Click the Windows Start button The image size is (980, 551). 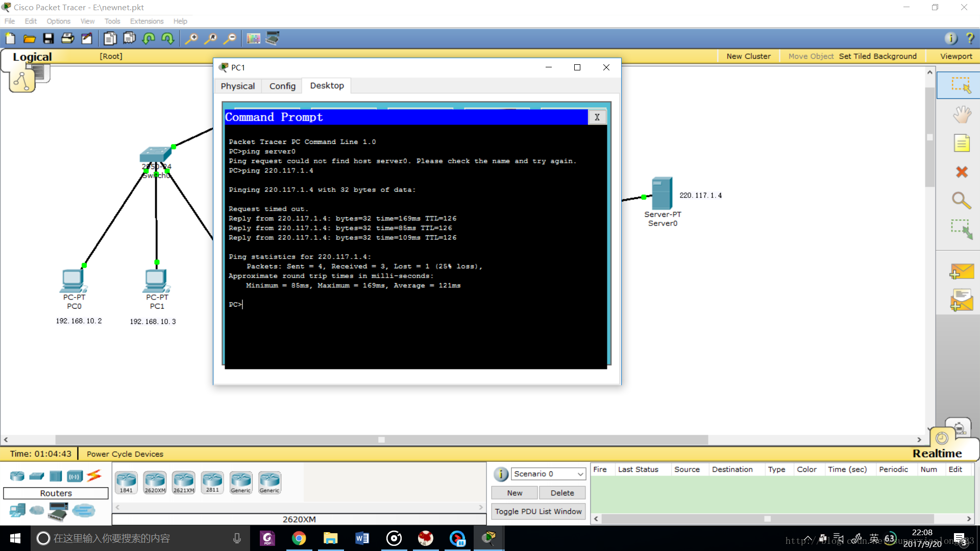pos(15,538)
